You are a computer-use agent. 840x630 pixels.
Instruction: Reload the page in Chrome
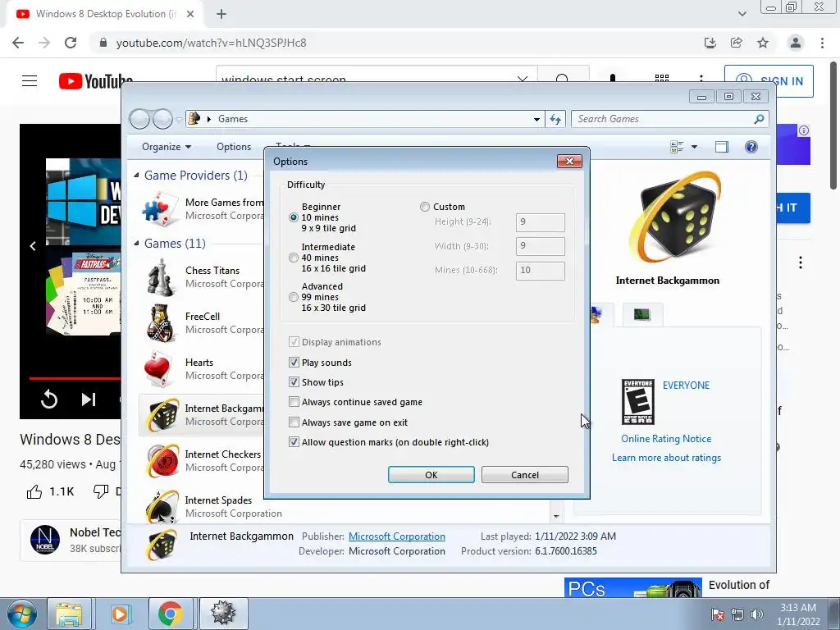(x=71, y=43)
